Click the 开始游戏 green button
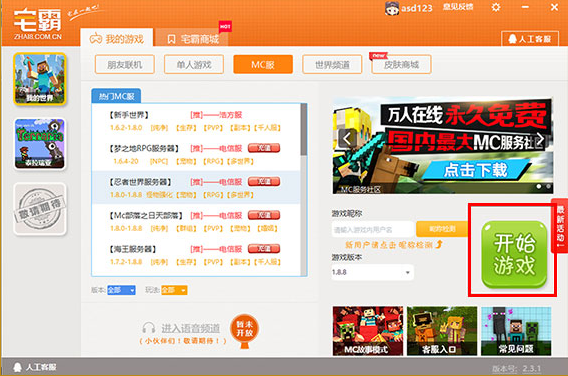This screenshot has width=568, height=376. (514, 255)
